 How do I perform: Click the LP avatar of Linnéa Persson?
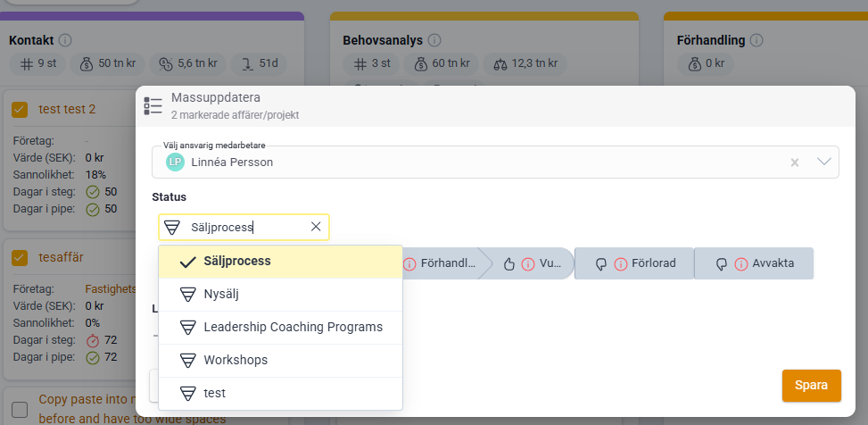pos(175,162)
